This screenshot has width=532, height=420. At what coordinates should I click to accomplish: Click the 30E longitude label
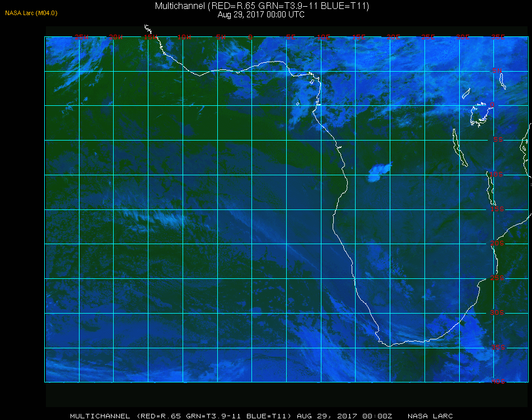click(x=463, y=37)
